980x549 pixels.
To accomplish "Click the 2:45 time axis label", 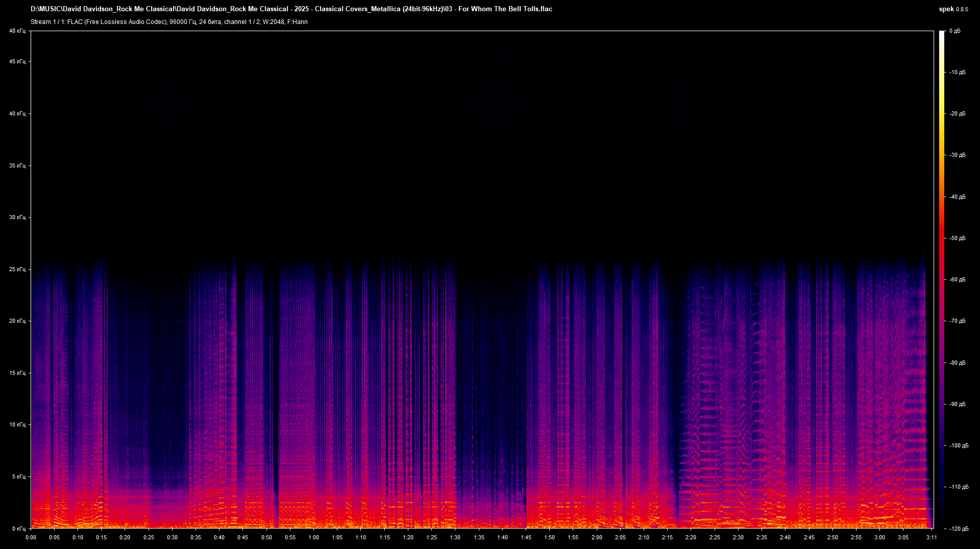I will [809, 537].
